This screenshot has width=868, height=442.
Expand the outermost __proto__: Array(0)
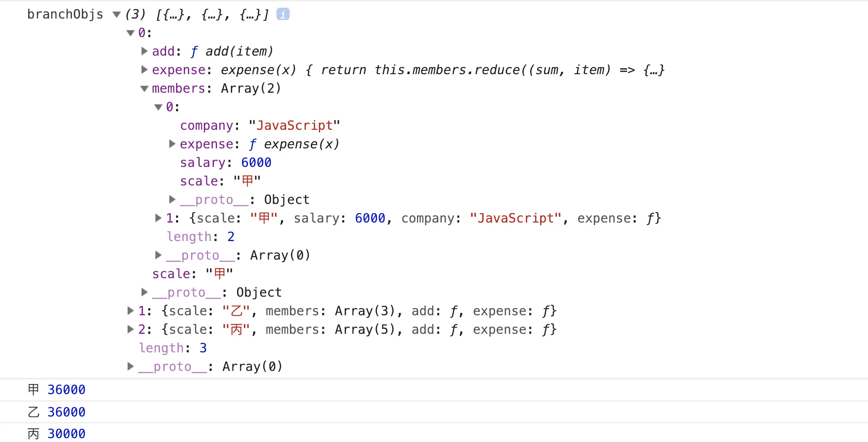131,366
